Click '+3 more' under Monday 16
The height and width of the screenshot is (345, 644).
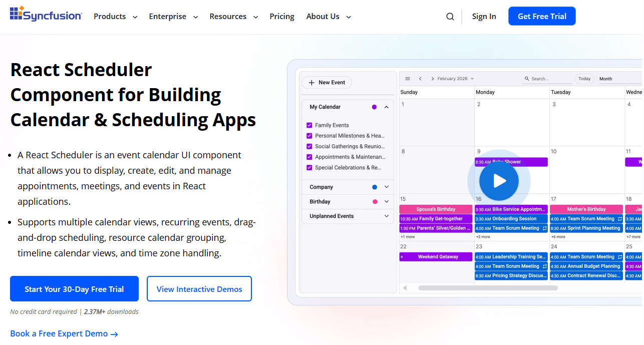483,237
